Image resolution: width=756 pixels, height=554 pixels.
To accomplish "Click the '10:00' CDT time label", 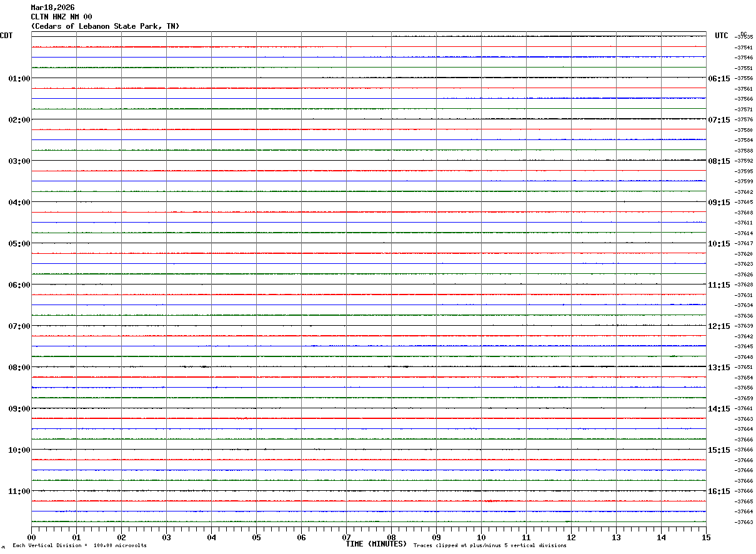I will point(19,450).
